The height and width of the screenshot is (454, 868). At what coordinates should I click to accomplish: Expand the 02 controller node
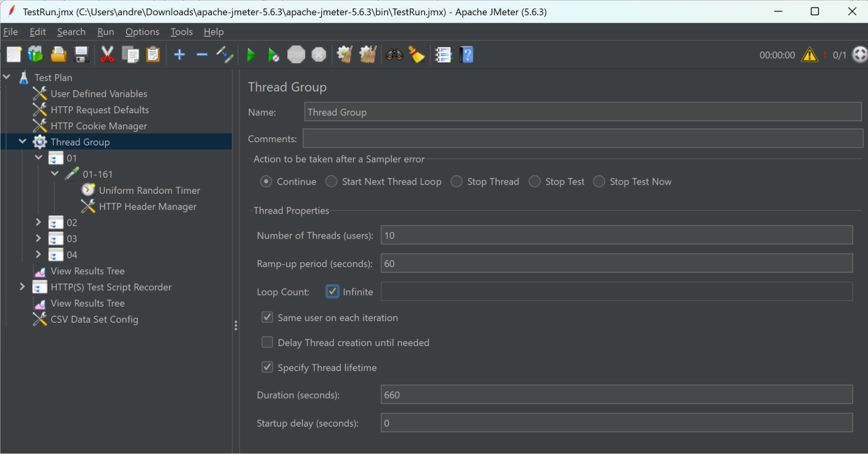tap(39, 222)
